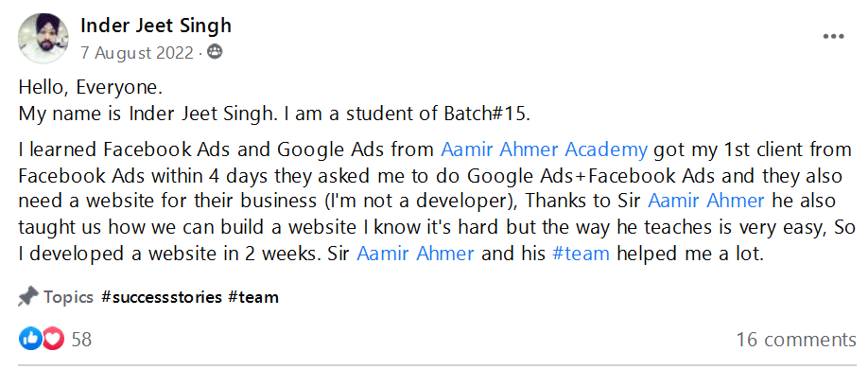868x369 pixels.
Task: Click the group privacy icon beside date
Action: pyautogui.click(x=215, y=53)
